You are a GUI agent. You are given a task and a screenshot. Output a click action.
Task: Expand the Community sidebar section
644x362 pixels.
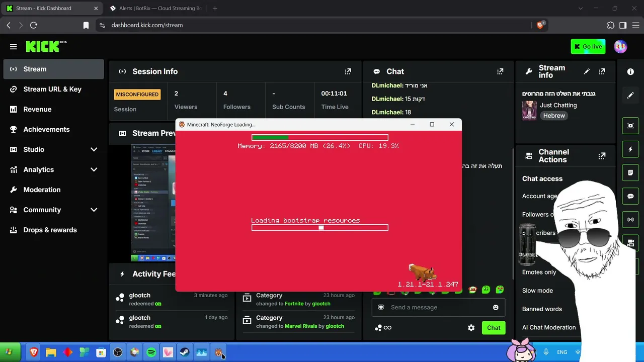click(x=94, y=210)
